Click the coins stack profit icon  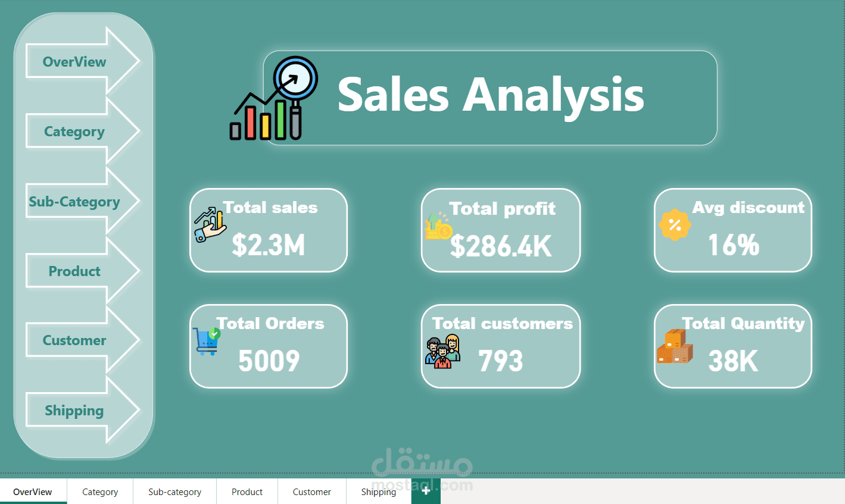(x=438, y=226)
